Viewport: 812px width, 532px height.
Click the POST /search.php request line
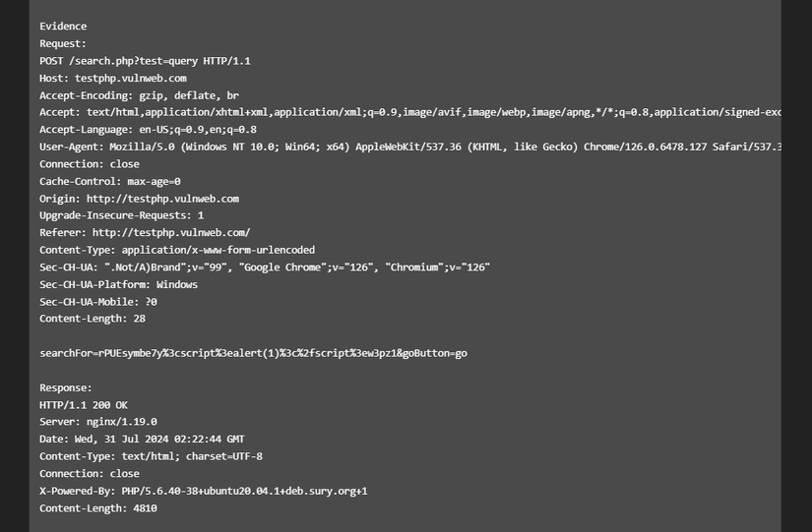tap(145, 61)
